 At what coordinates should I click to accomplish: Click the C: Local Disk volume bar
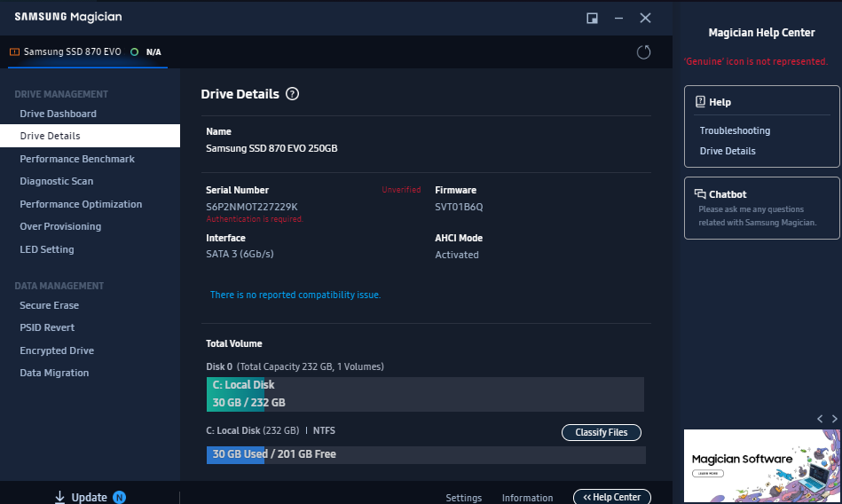(x=425, y=394)
